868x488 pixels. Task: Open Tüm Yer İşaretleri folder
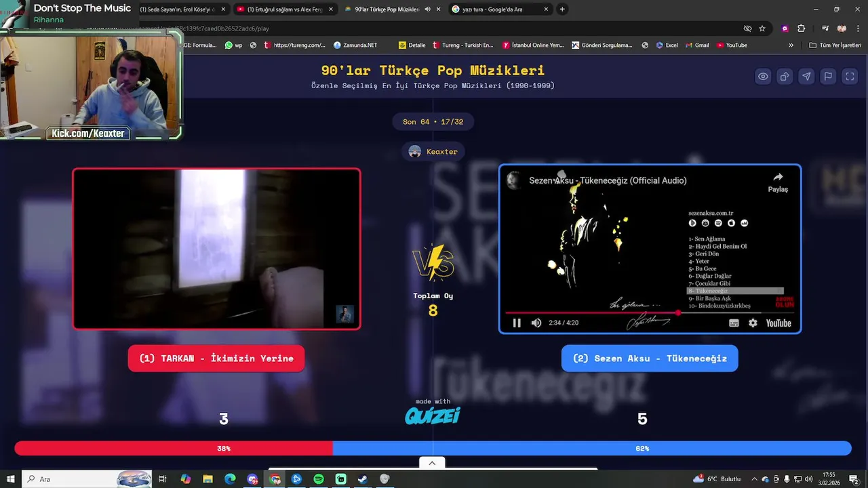click(835, 45)
